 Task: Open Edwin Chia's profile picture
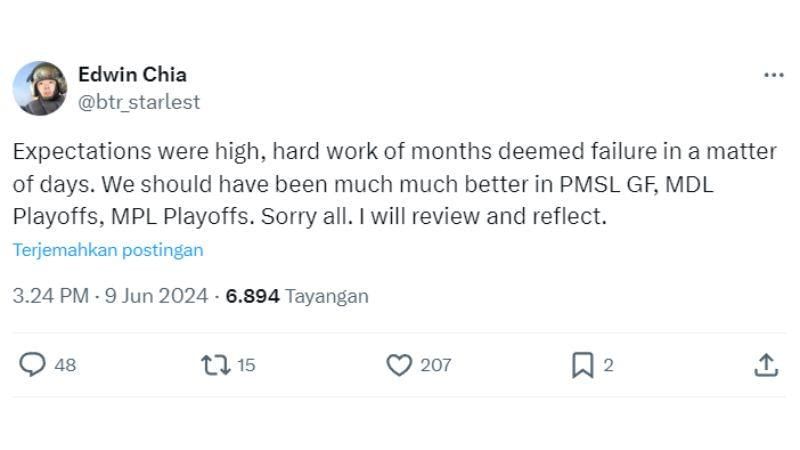pyautogui.click(x=39, y=88)
